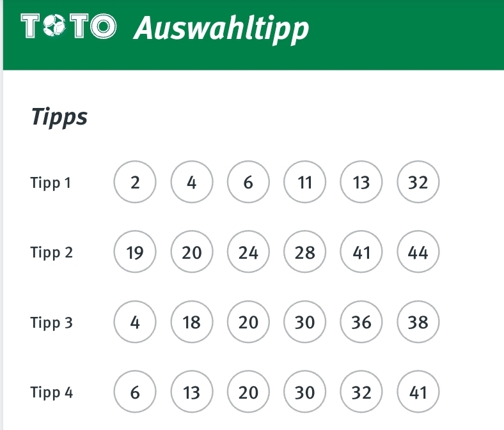Click the Auswahltipp header title
Viewport: 504px width, 430px height.
[221, 29]
